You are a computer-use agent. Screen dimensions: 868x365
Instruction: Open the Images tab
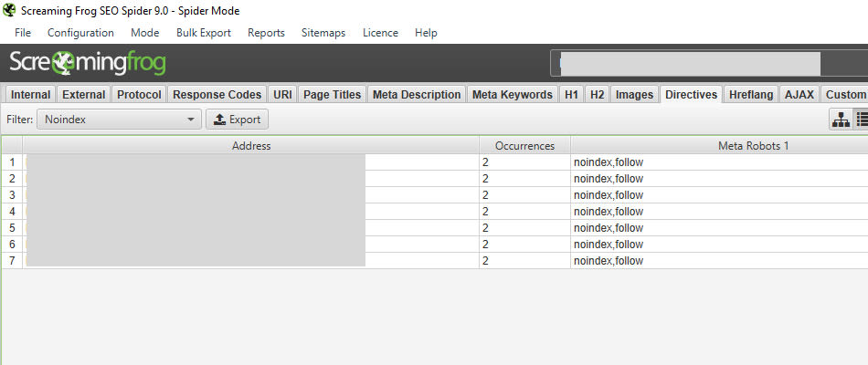click(634, 95)
